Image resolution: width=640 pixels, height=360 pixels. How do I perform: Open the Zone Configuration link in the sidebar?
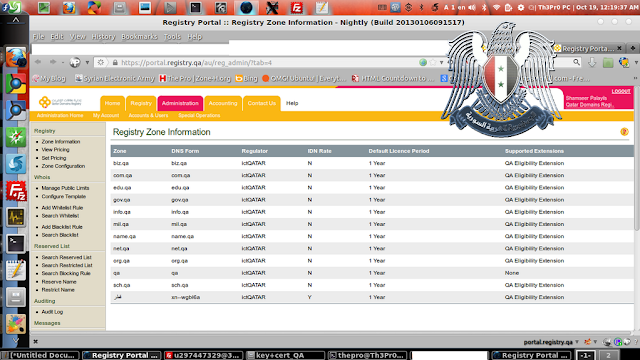point(63,166)
